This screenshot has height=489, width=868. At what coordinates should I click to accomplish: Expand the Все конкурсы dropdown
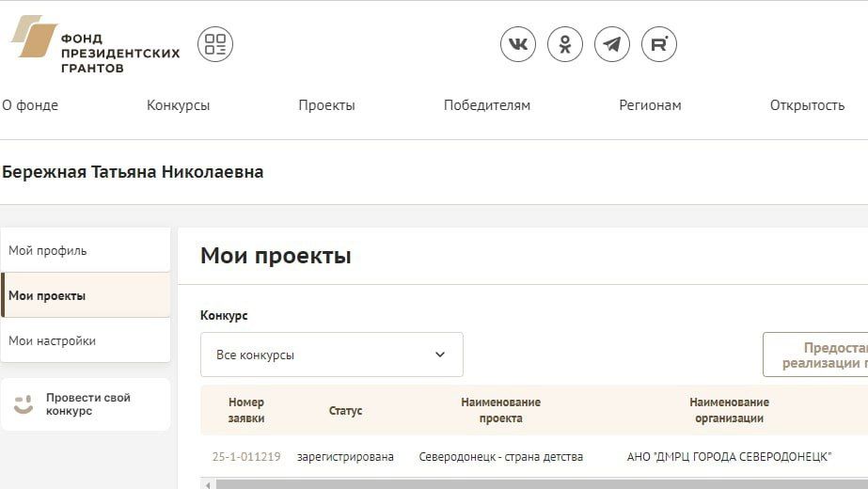pyautogui.click(x=332, y=355)
